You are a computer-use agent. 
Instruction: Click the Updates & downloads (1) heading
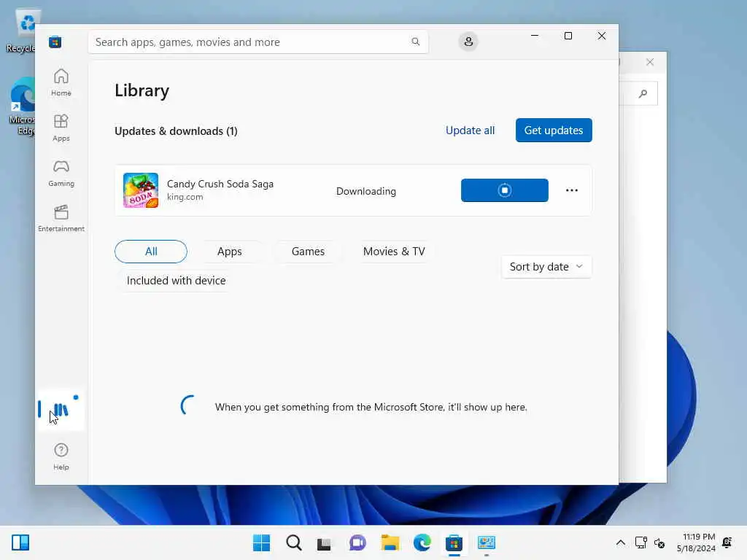[x=176, y=131]
